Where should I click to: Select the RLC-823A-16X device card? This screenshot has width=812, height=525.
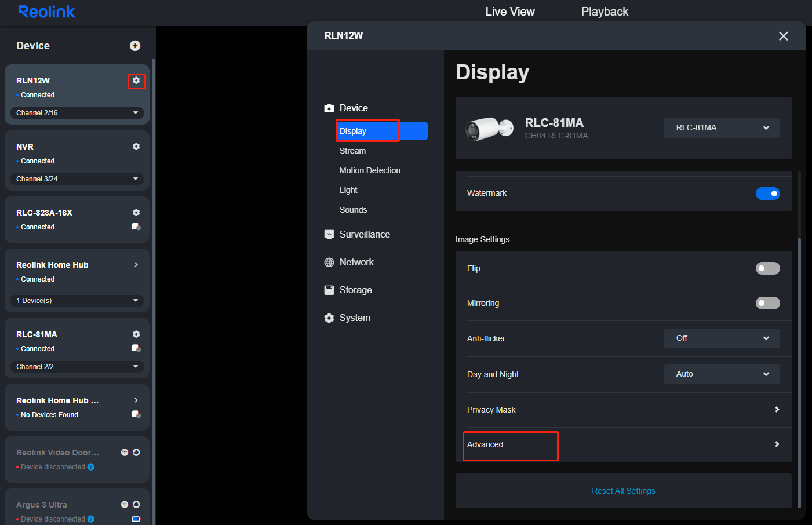pyautogui.click(x=77, y=220)
